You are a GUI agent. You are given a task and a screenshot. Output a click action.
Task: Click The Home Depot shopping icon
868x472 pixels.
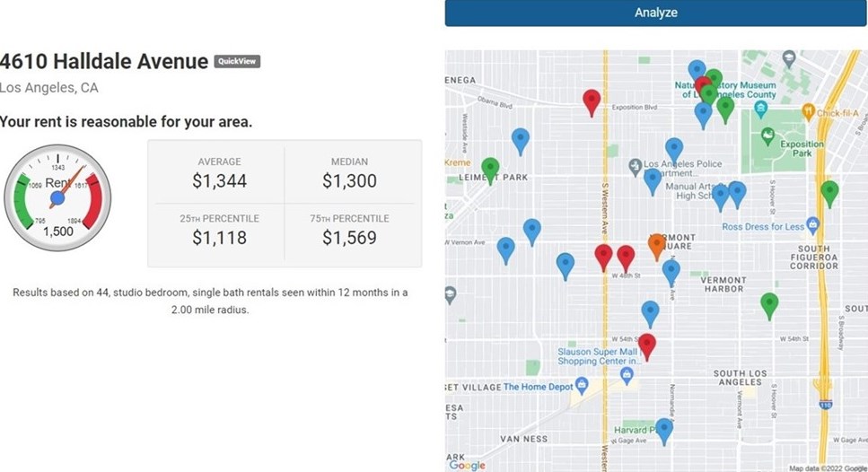pyautogui.click(x=582, y=386)
